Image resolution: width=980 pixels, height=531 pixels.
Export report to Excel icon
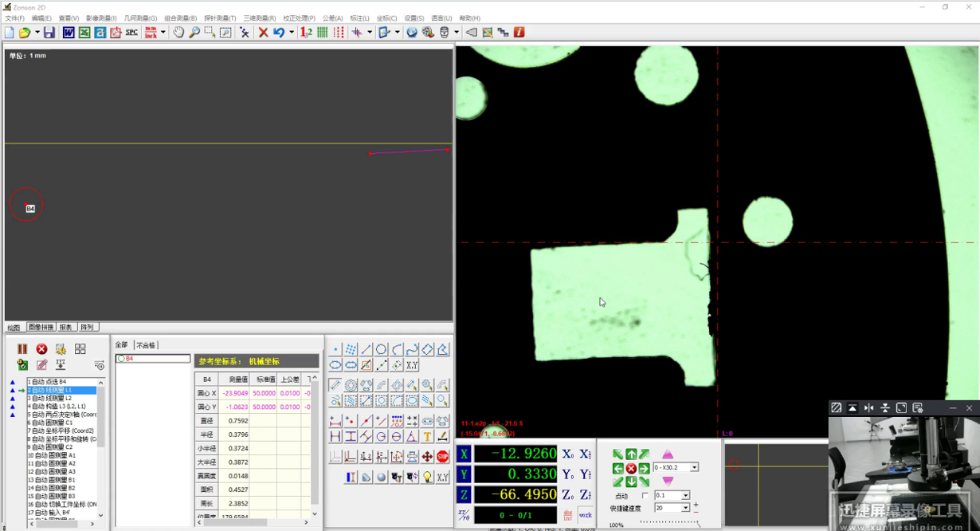pyautogui.click(x=84, y=33)
